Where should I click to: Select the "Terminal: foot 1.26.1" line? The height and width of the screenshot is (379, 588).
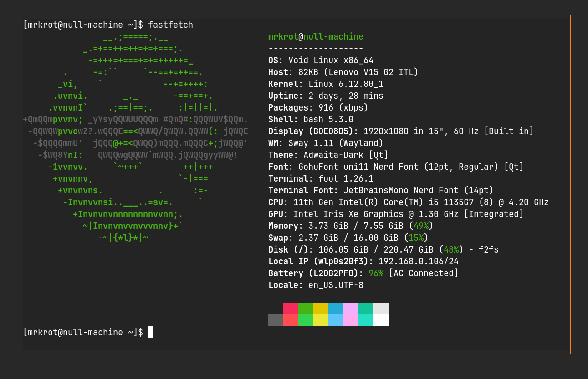coord(321,179)
